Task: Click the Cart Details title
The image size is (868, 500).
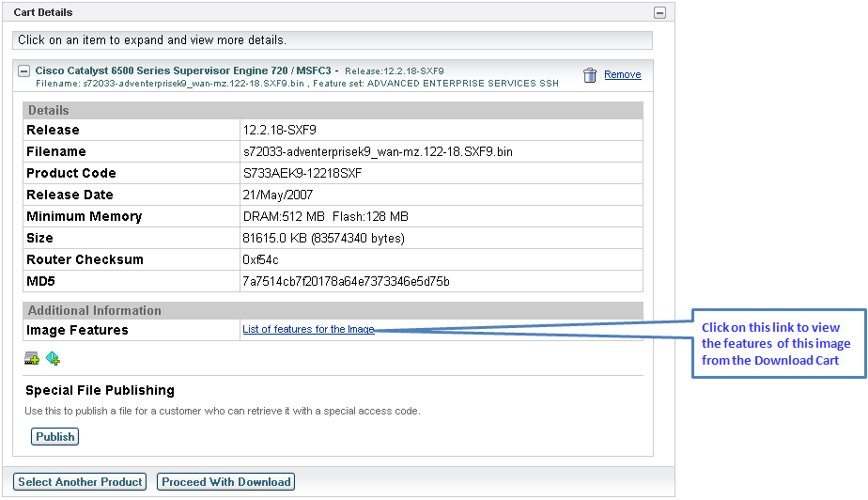Action: coord(43,12)
